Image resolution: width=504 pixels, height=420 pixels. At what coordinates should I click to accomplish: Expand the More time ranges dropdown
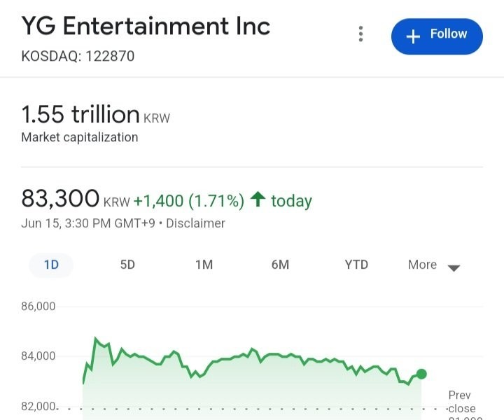pos(433,265)
